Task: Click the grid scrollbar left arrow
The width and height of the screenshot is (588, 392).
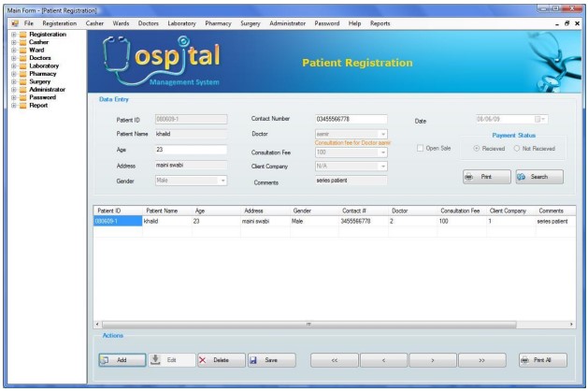Action: tap(97, 324)
